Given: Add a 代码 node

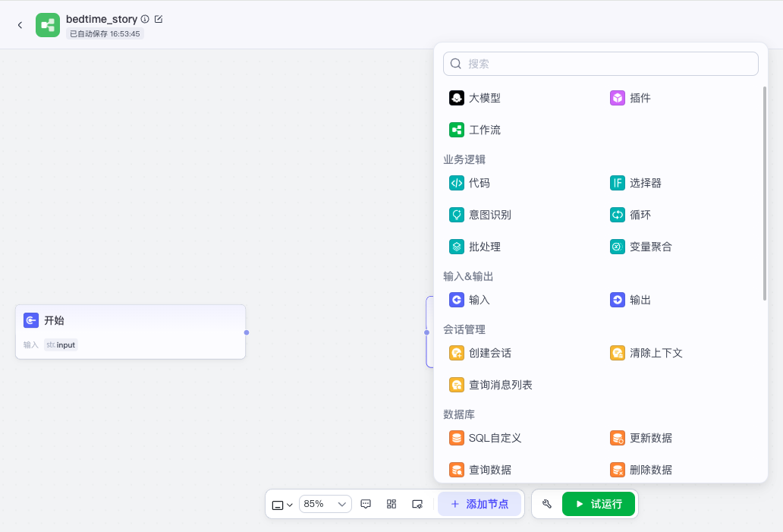Looking at the screenshot, I should (470, 183).
